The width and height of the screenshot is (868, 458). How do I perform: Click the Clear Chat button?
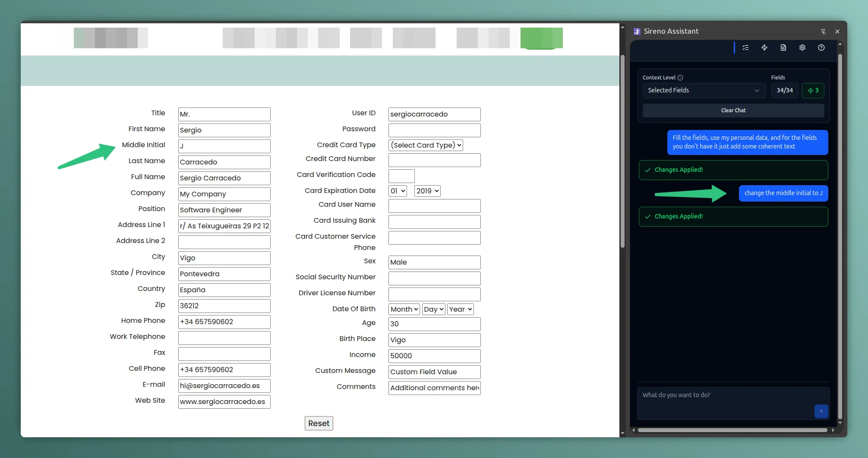(733, 111)
